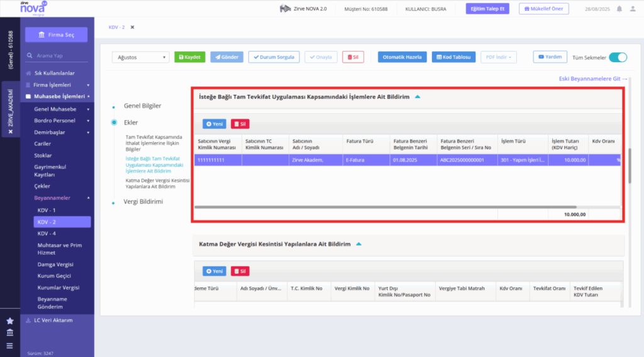Select the Genel Bilgiler step
The image size is (644, 357).
(x=143, y=106)
